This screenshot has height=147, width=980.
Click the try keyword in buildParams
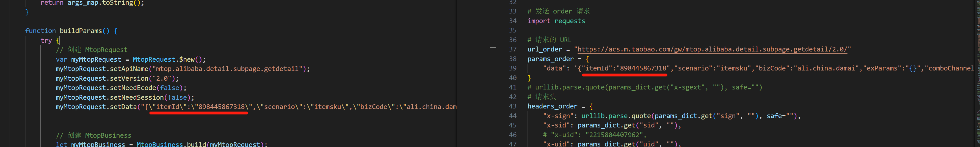coord(46,40)
